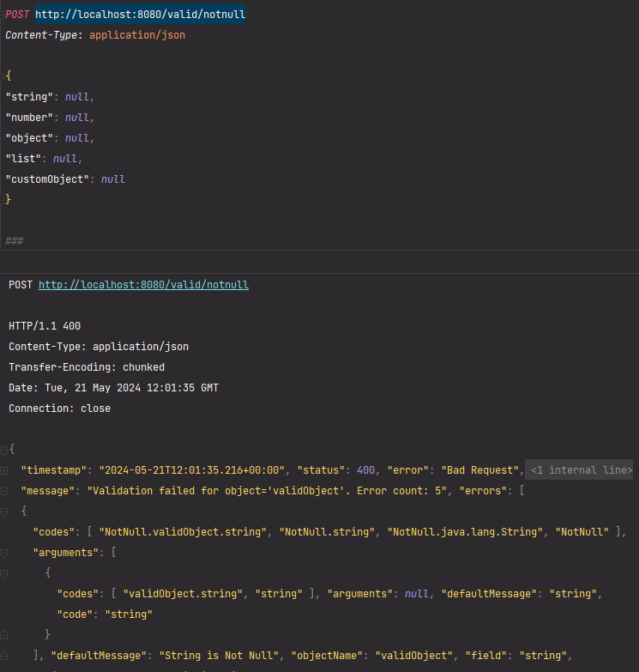The height and width of the screenshot is (672, 639).
Task: Collapse the response JSON root brace fold
Action: pos(3,450)
